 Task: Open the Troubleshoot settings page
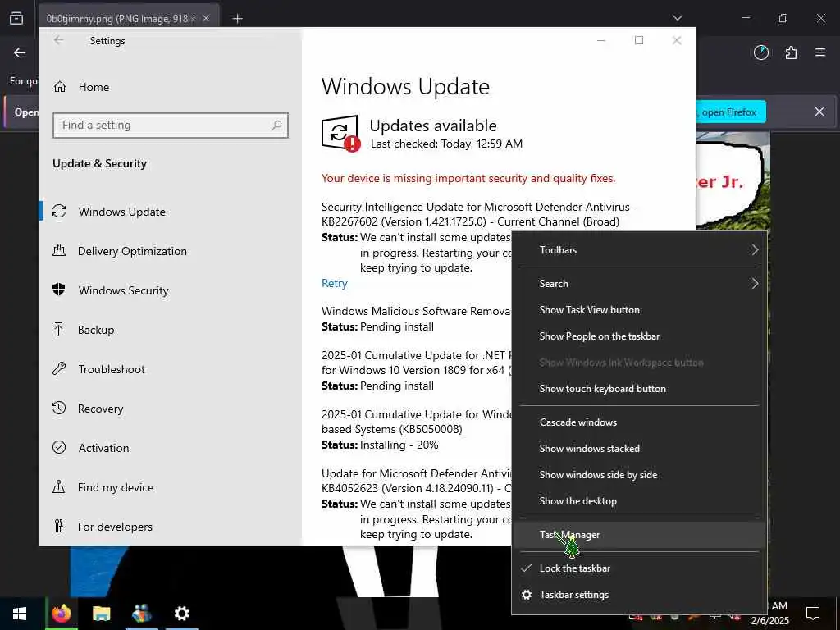[x=171, y=369]
